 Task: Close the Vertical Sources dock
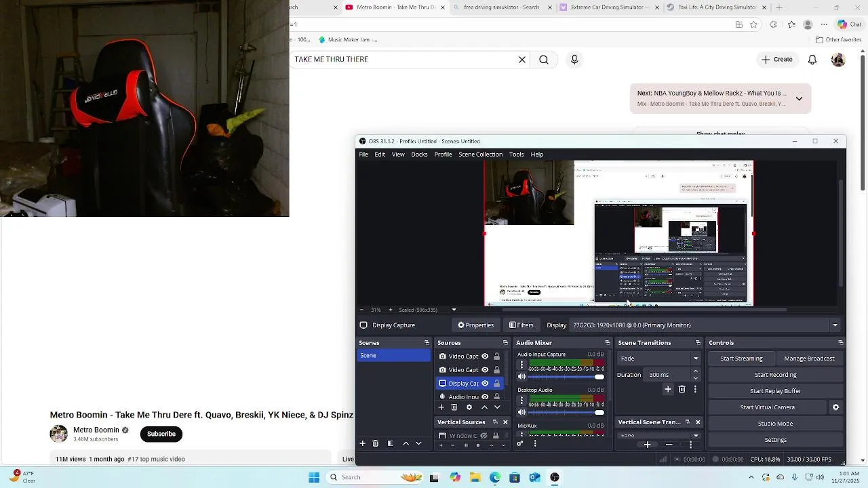pyautogui.click(x=505, y=422)
